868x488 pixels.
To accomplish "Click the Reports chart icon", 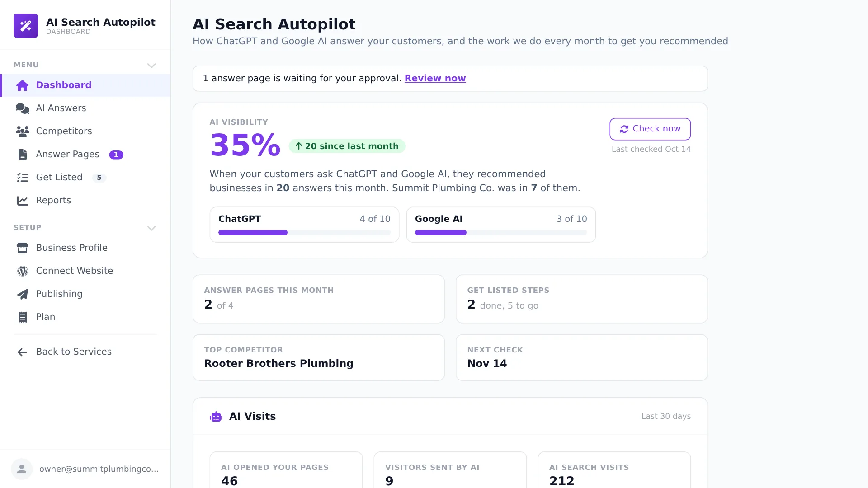I will tap(22, 201).
